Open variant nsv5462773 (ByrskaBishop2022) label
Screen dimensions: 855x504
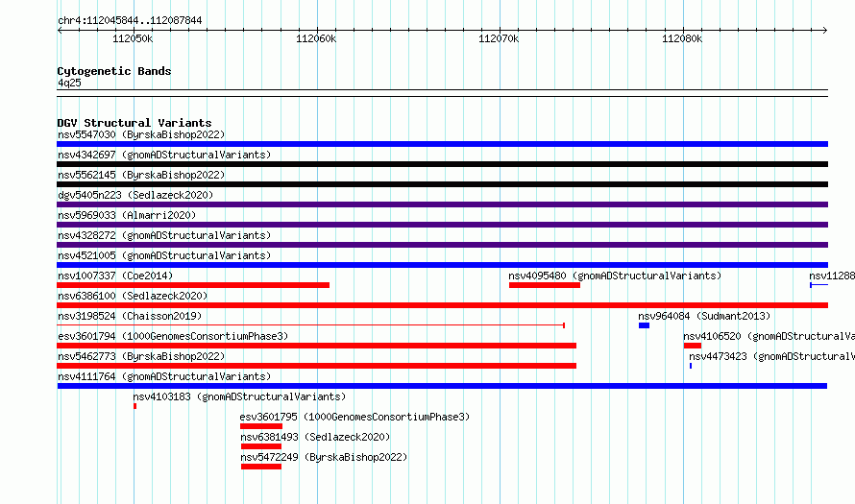click(x=141, y=356)
